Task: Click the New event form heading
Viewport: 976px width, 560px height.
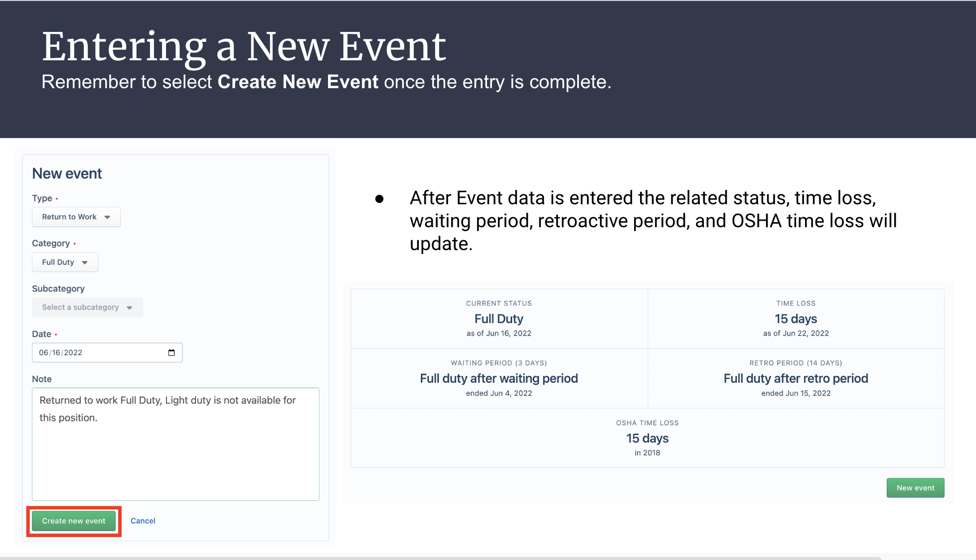Action: [67, 173]
